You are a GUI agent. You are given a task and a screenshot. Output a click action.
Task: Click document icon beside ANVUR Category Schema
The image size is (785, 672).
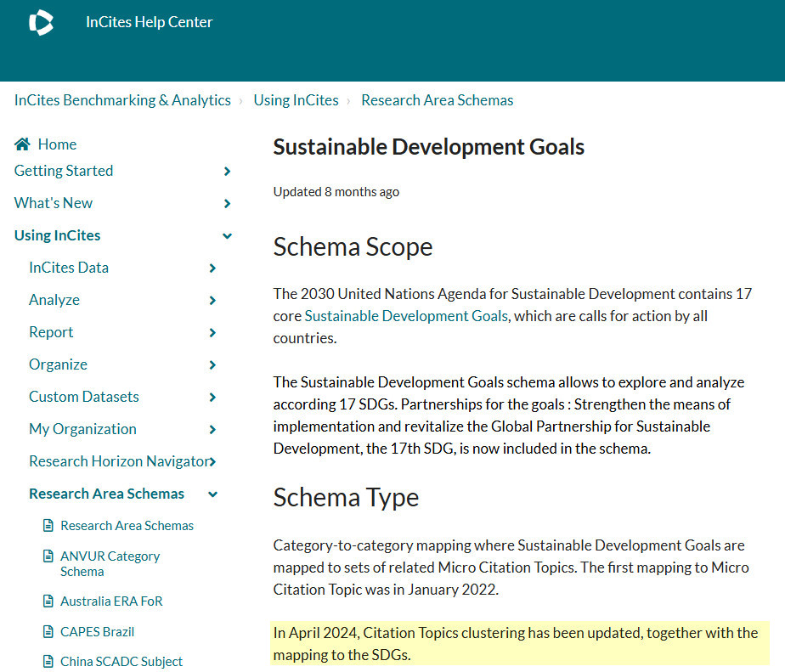48,556
